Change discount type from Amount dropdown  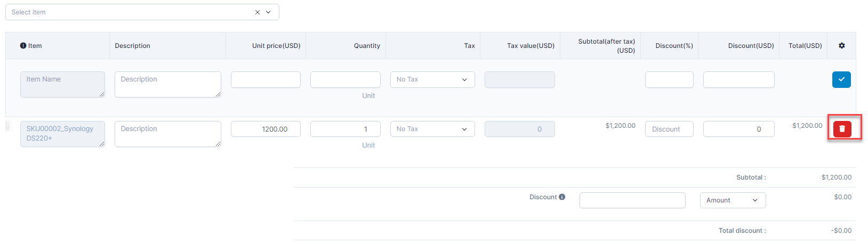732,200
